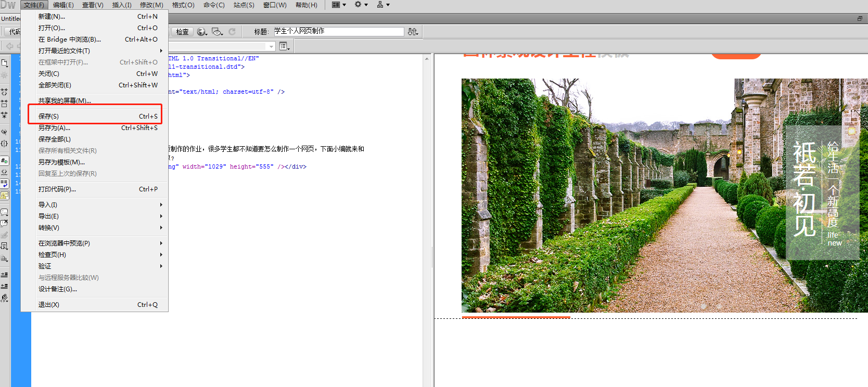Open the 查看(V) menu
Image resolution: width=868 pixels, height=387 pixels.
coord(93,5)
